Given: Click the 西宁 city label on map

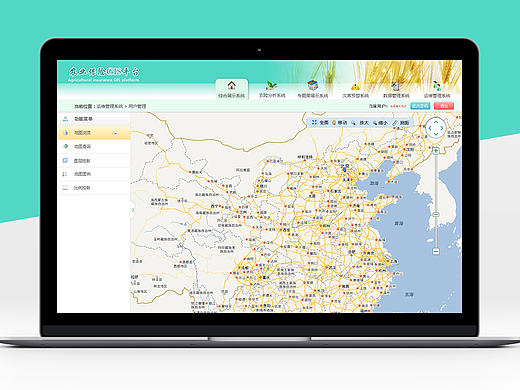Looking at the screenshot, I should [x=215, y=206].
